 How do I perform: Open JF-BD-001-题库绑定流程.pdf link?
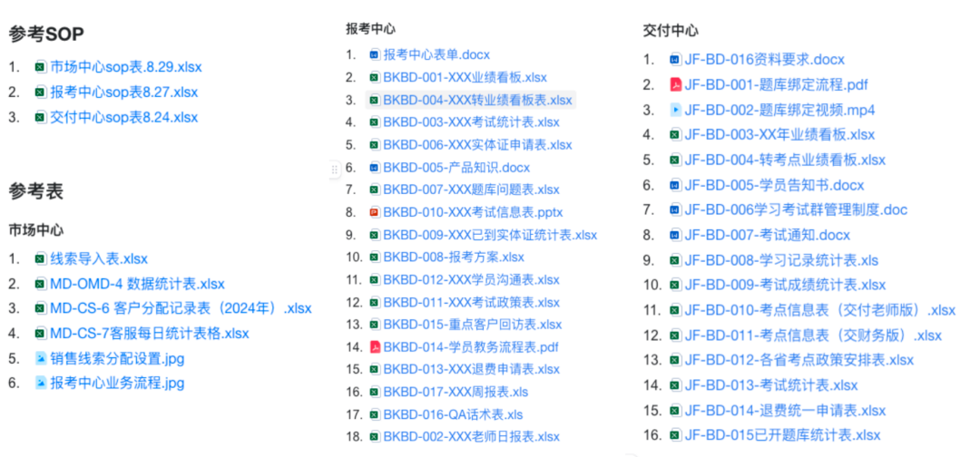pyautogui.click(x=776, y=85)
